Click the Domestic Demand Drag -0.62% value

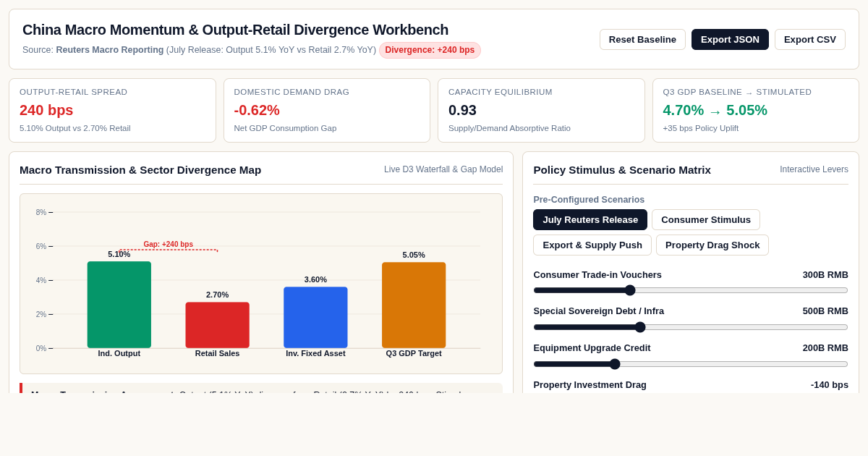[257, 110]
